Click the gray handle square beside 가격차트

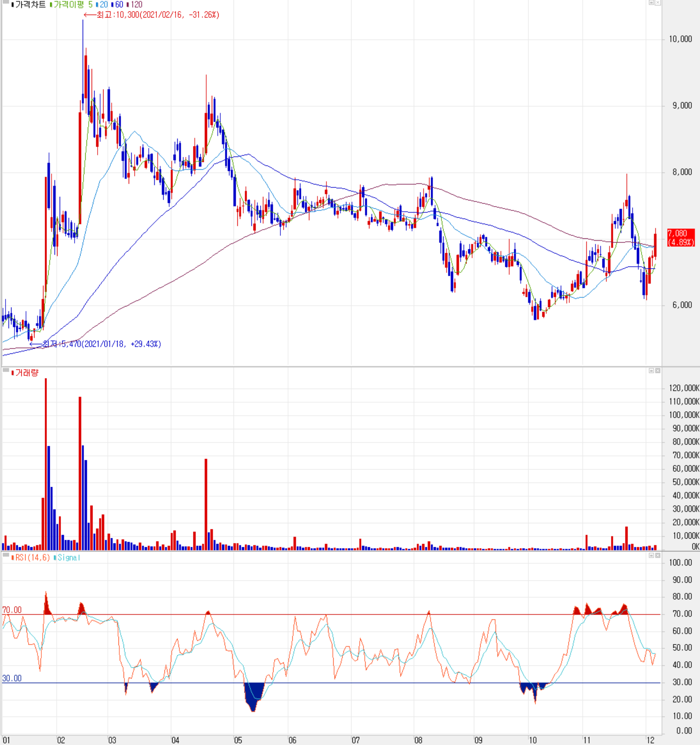[6, 2]
